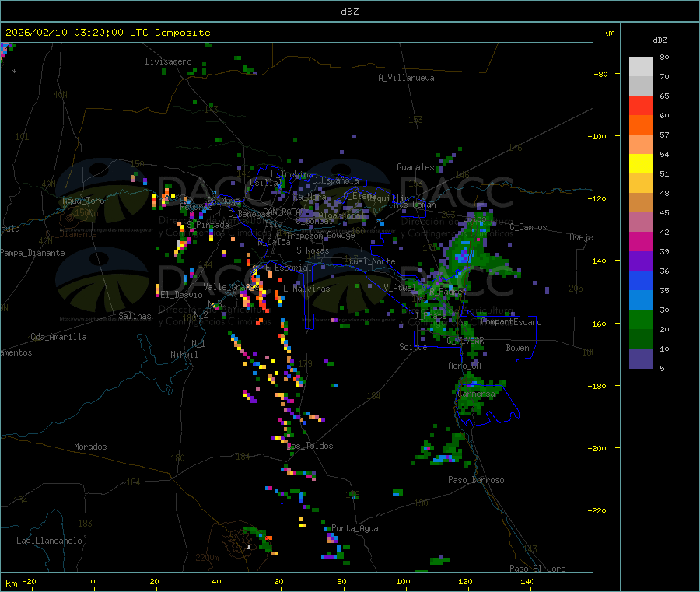Click the green 30 dBZ legend swatch
The image size is (700, 592).
click(x=641, y=319)
